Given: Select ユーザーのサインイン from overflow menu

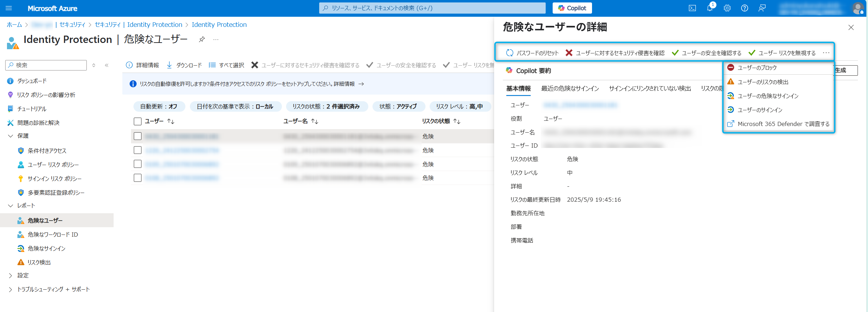Looking at the screenshot, I should click(x=779, y=110).
